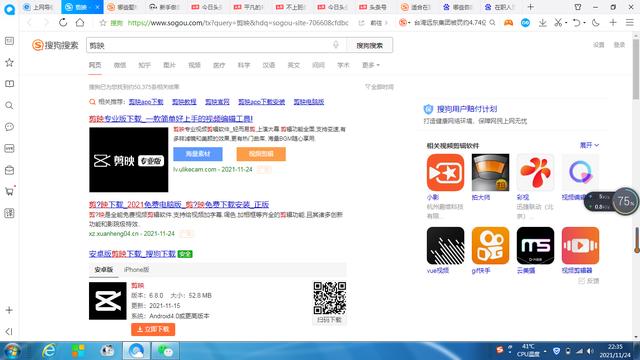Click the related suggestion 剪映教程 link
Image resolution: width=640 pixels, height=360 pixels.
click(184, 102)
